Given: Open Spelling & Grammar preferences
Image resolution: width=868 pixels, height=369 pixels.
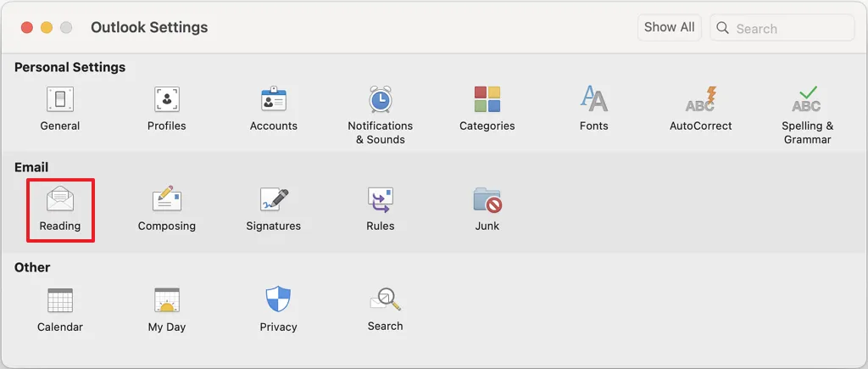Looking at the screenshot, I should pos(807,101).
